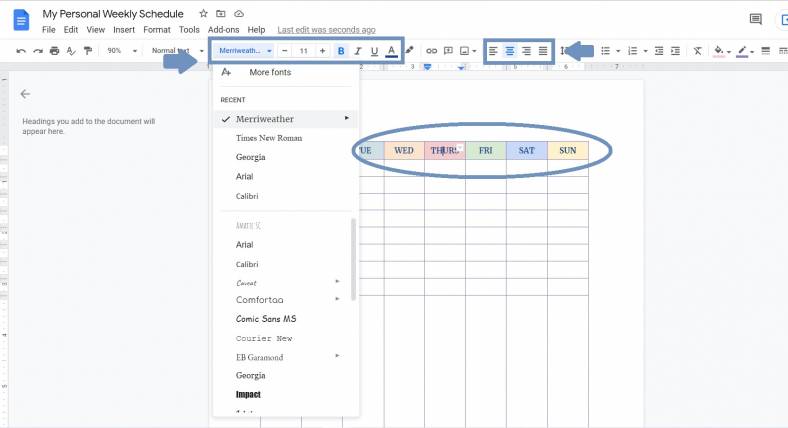Screen dimensions: 788x428
Task: Click the Undo icon
Action: tap(21, 51)
